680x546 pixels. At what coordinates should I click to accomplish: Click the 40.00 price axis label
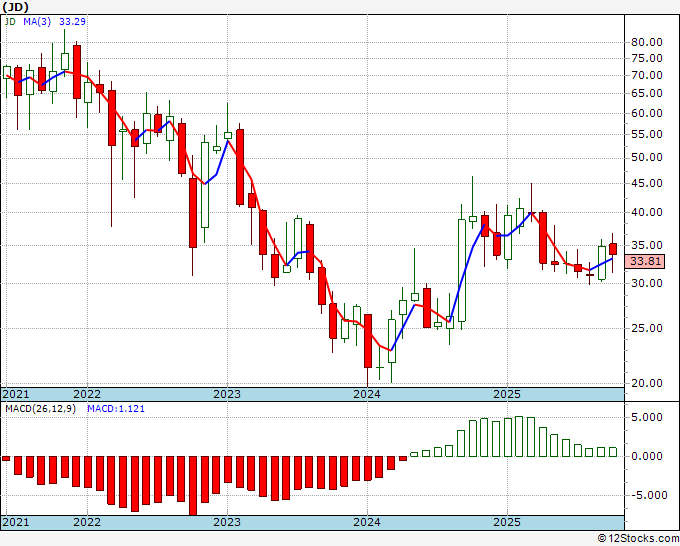point(647,213)
